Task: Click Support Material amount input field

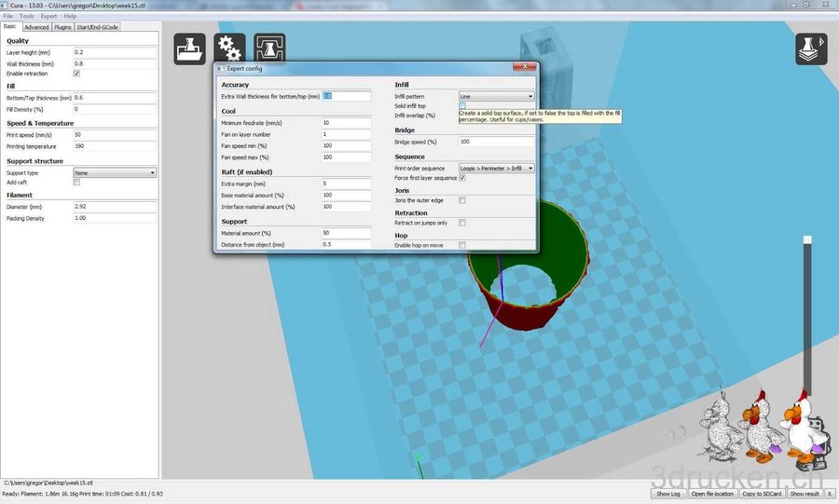Action: (346, 233)
